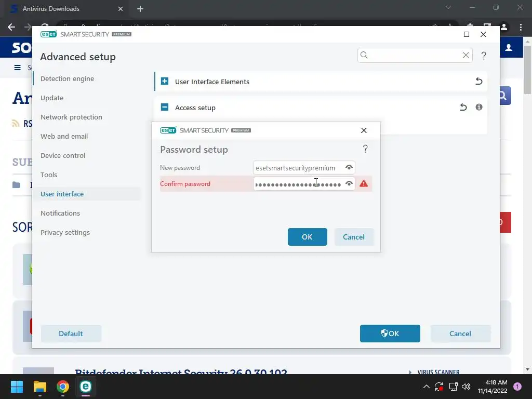
Task: Open the Chrome profile avatar
Action: 504,27
